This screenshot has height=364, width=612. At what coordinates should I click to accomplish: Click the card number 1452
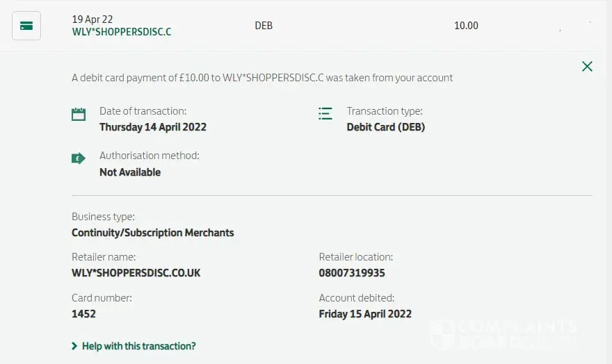[83, 313]
